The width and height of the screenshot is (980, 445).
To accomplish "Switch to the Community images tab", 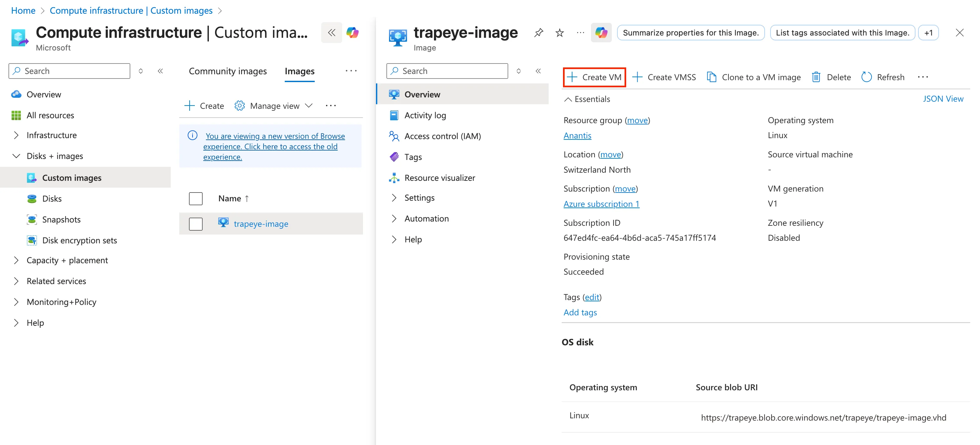I will pyautogui.click(x=227, y=71).
